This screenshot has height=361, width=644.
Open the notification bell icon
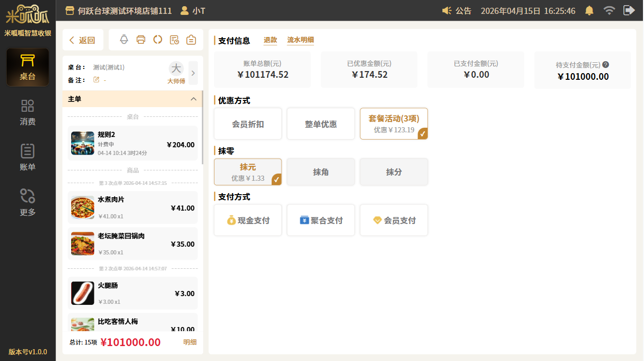pos(589,10)
